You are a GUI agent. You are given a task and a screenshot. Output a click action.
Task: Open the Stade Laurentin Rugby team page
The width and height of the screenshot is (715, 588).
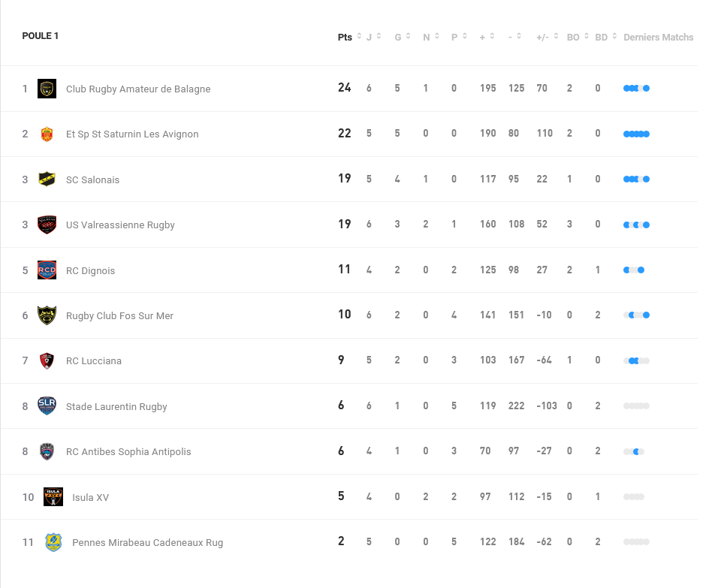[116, 407]
